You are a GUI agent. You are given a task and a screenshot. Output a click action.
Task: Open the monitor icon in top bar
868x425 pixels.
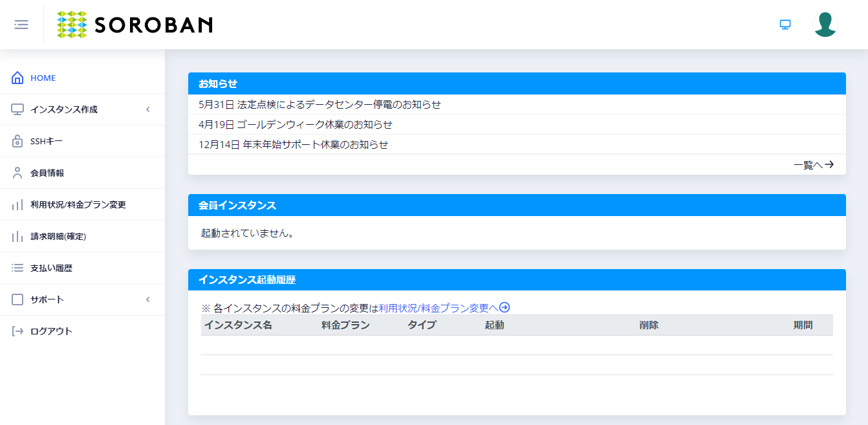pyautogui.click(x=785, y=25)
